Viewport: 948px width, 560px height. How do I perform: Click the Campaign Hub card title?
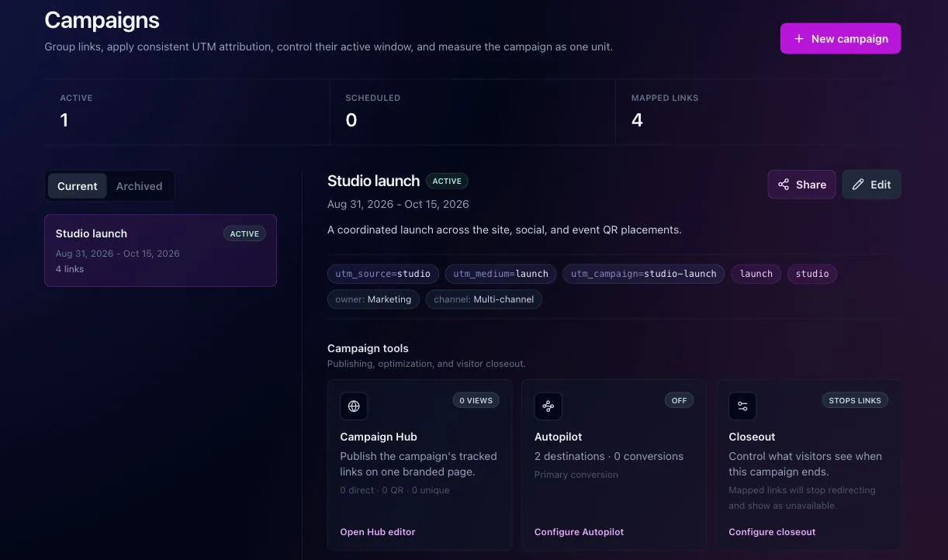(379, 437)
